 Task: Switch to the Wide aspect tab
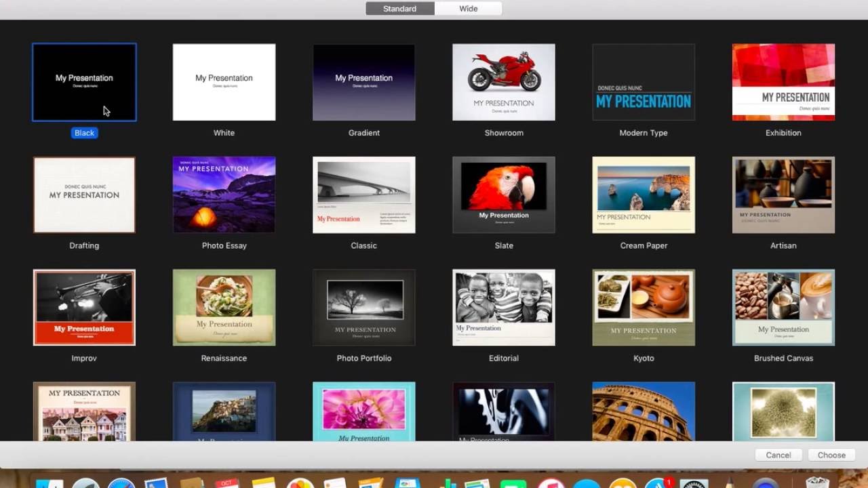pos(469,9)
